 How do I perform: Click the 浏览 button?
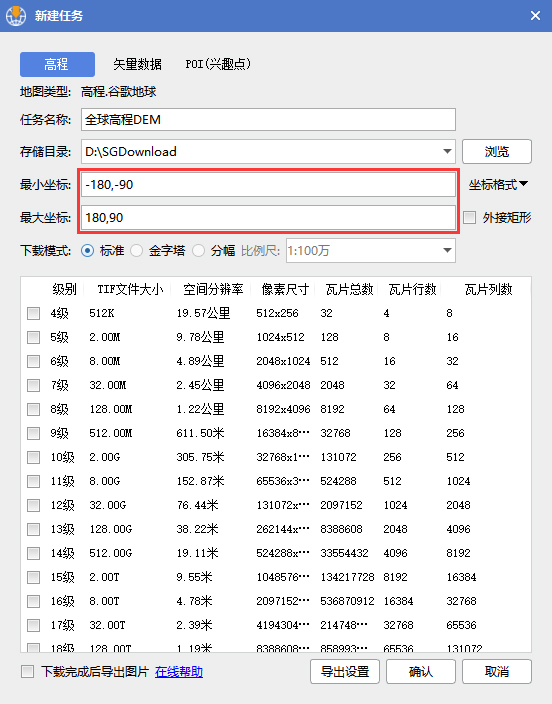(x=497, y=151)
